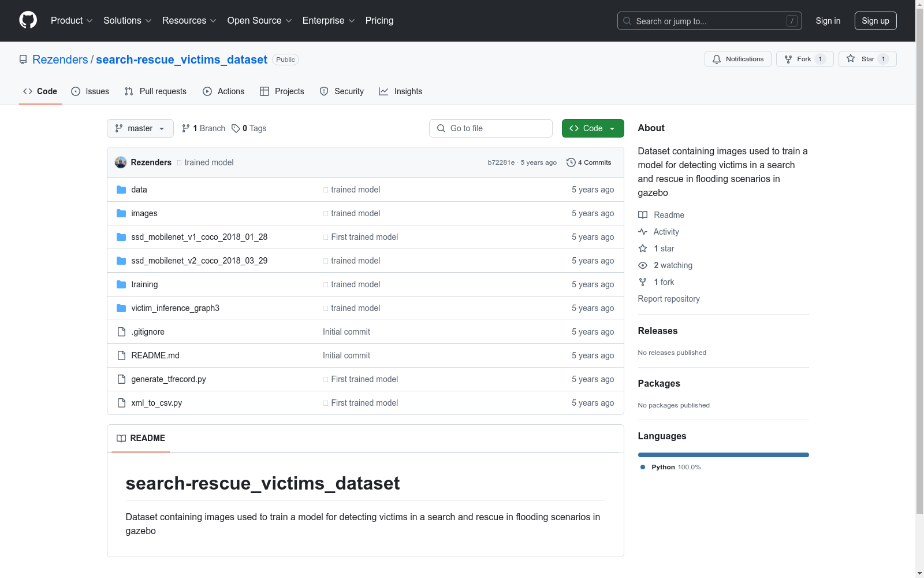Viewport: 924px width, 578px height.
Task: Click the pulse icon next to Activity
Action: pos(643,232)
